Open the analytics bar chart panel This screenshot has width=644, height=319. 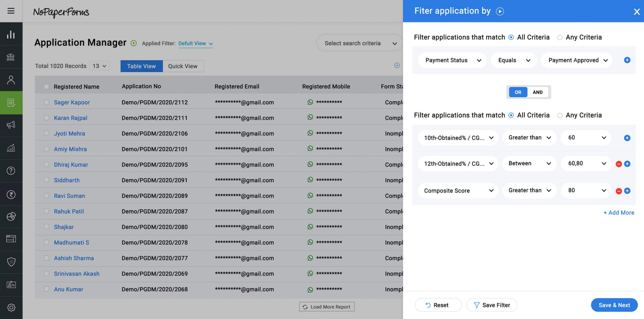point(11,34)
